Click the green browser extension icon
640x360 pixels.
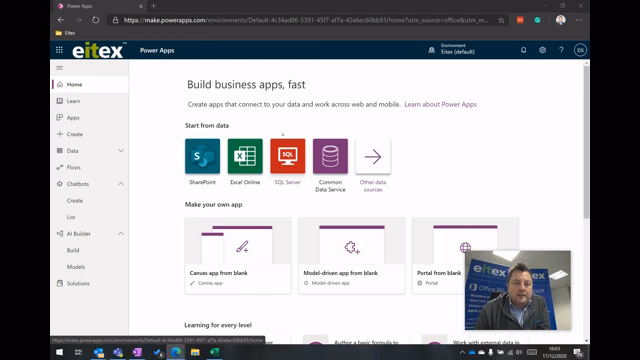coord(538,20)
